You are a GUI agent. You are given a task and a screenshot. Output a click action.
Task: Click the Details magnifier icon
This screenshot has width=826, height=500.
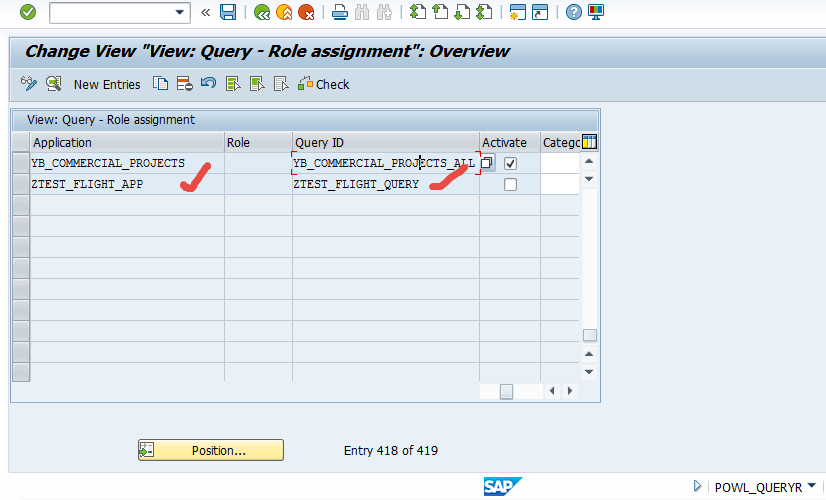coord(53,84)
